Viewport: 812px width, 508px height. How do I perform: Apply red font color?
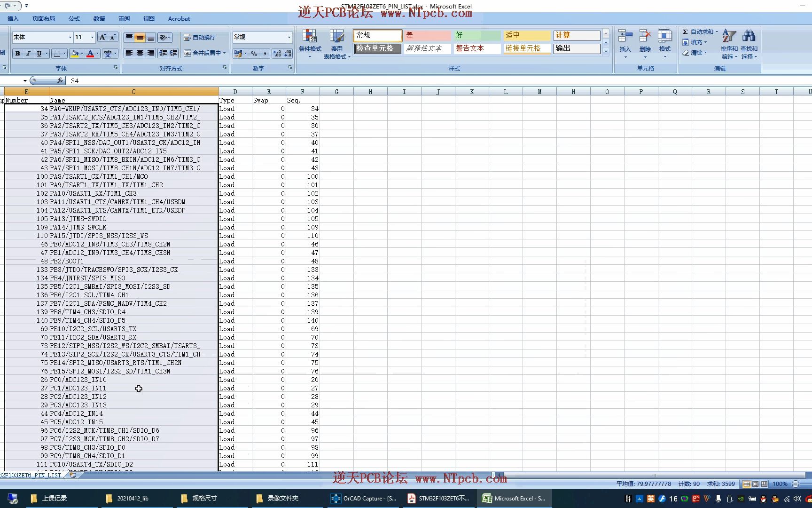point(90,53)
